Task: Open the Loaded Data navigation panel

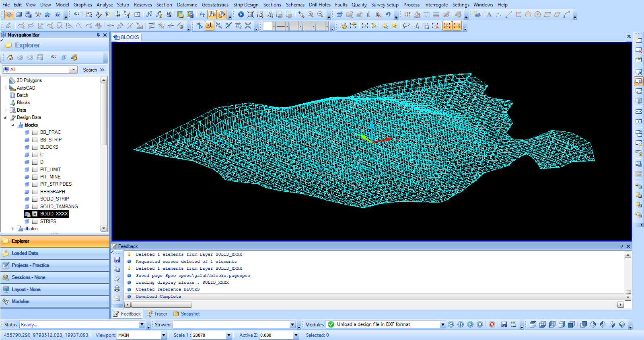Action: click(x=25, y=253)
